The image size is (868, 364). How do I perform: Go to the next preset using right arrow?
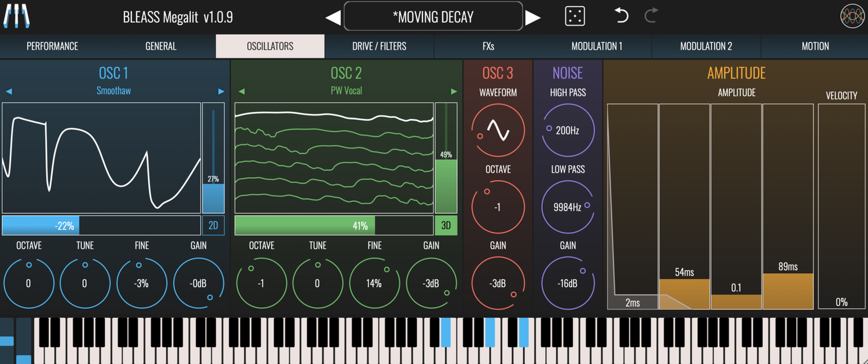point(532,17)
